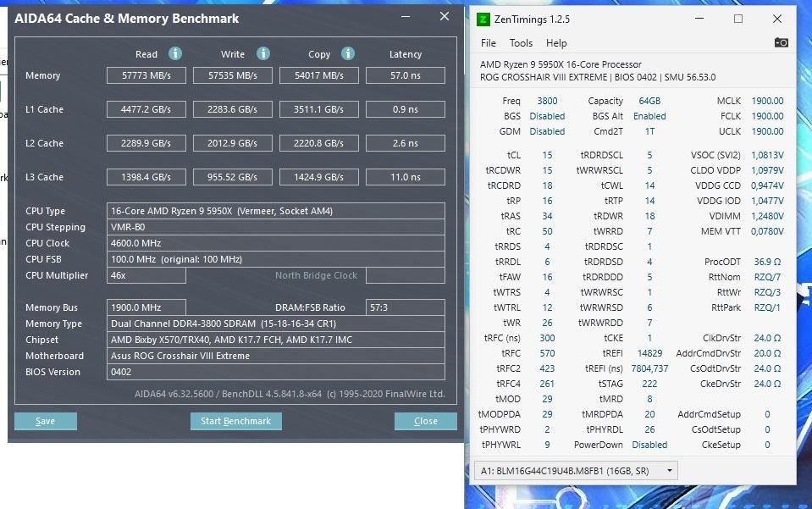
Task: Click the RttNom value RZQ/7
Action: 767,277
